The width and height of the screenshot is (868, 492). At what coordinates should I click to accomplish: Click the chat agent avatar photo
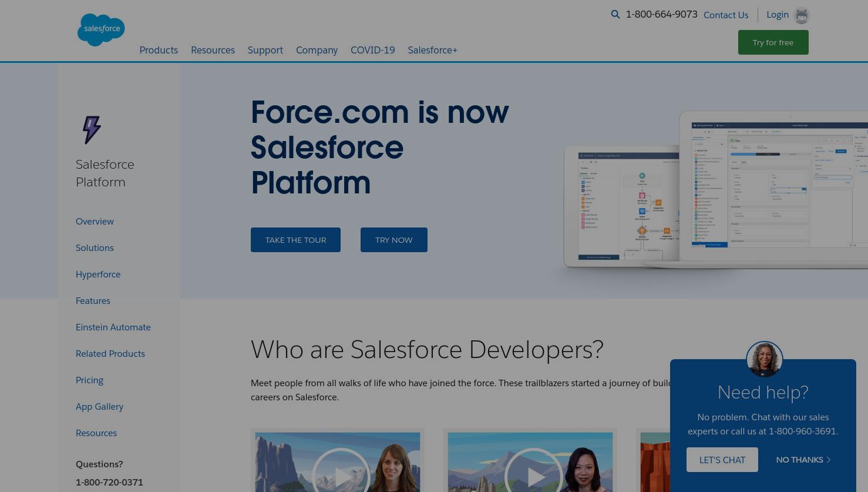coord(764,359)
